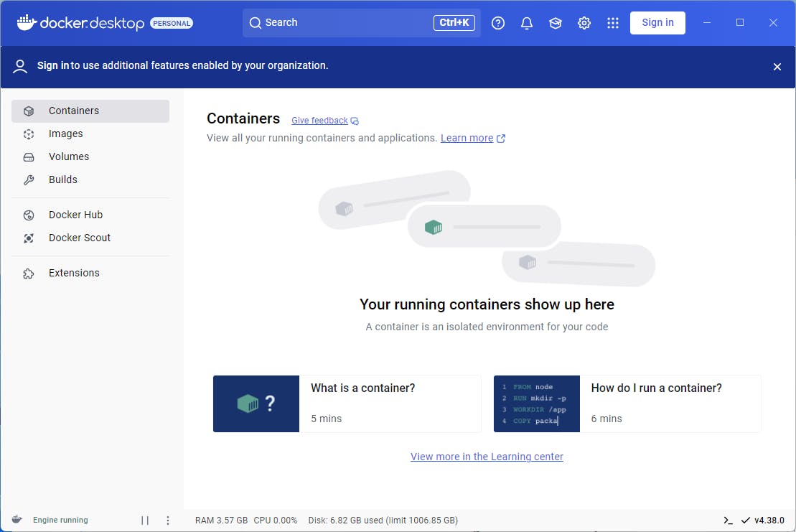Click the engine whale status icon
Viewport: 796px width, 532px height.
click(x=17, y=519)
